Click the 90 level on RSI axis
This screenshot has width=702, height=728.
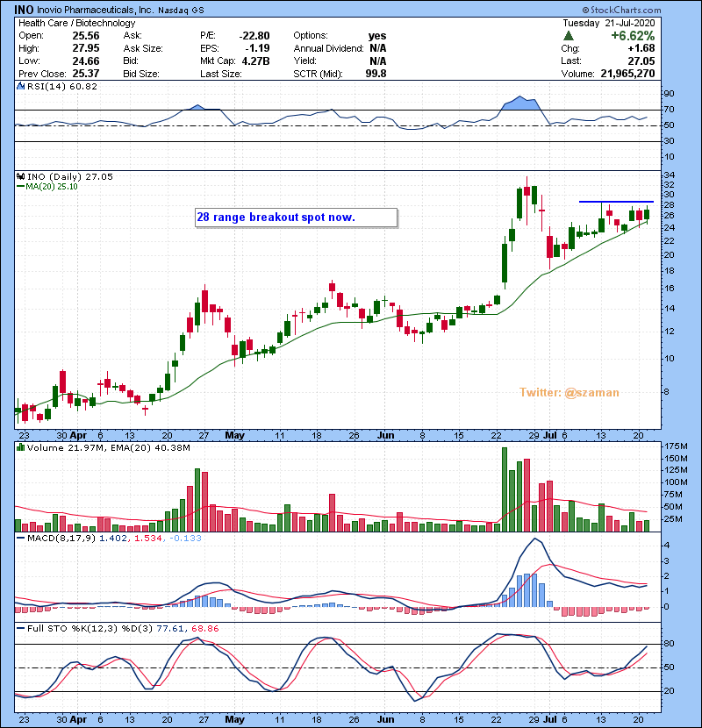[669, 94]
